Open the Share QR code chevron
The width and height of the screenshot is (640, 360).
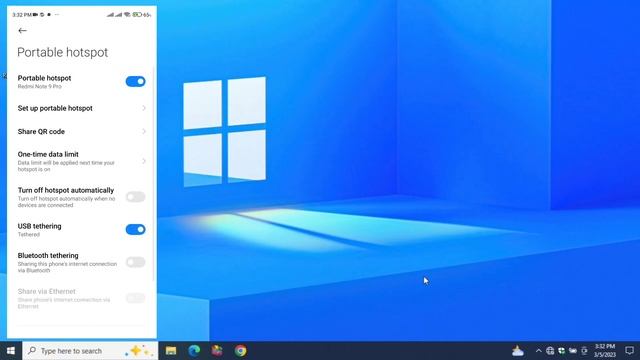tap(144, 131)
